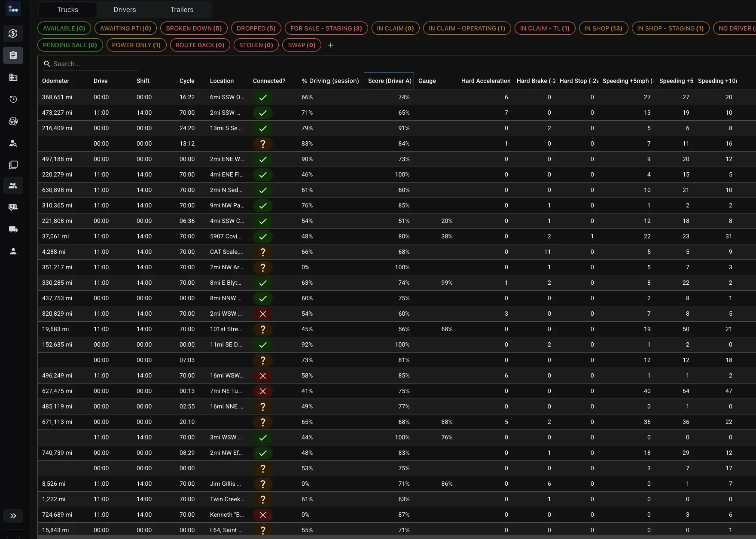
Task: Toggle the BROKEN DOWN (5) filter chip
Action: click(194, 28)
